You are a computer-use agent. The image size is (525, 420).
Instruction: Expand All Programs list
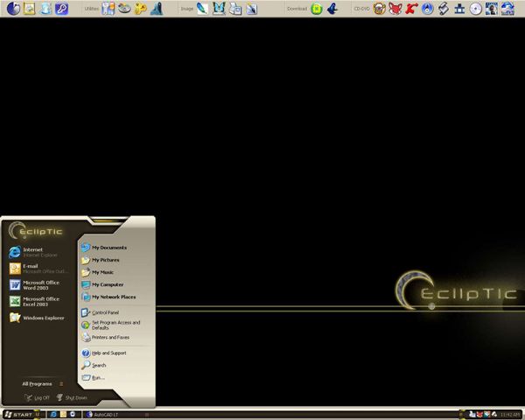tap(42, 384)
